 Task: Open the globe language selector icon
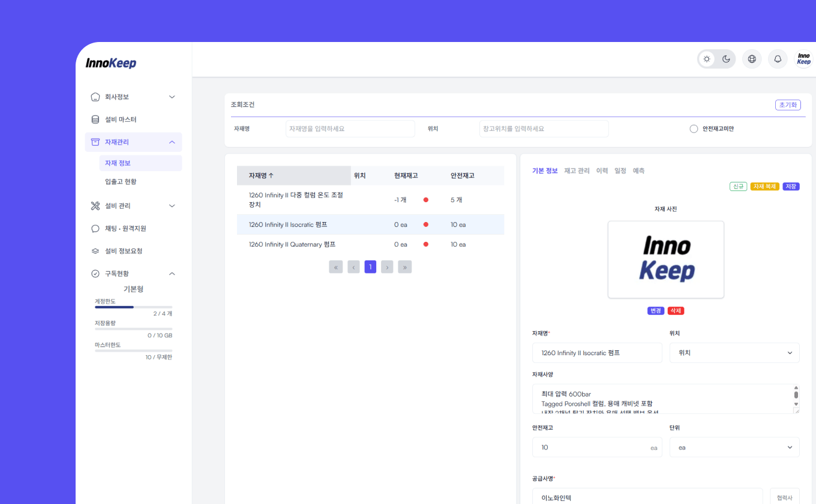click(752, 59)
